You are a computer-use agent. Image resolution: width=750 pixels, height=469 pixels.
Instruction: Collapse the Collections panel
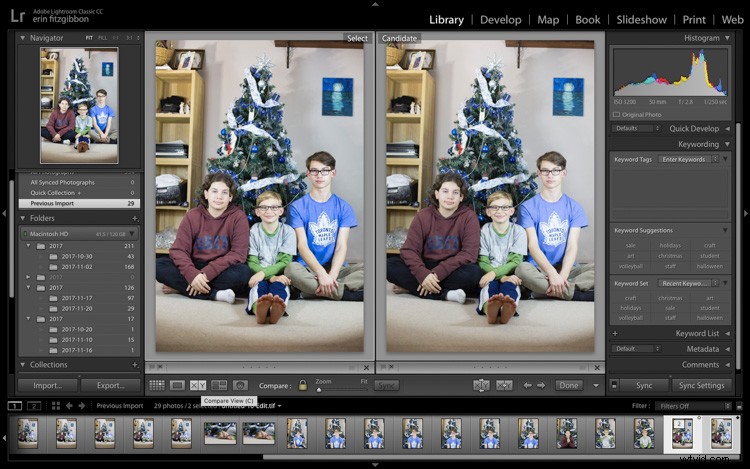(x=22, y=365)
